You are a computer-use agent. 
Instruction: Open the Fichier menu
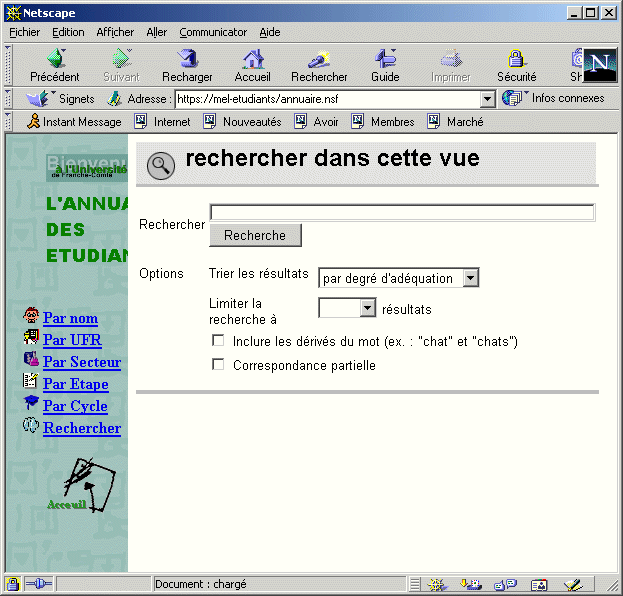[x=25, y=32]
